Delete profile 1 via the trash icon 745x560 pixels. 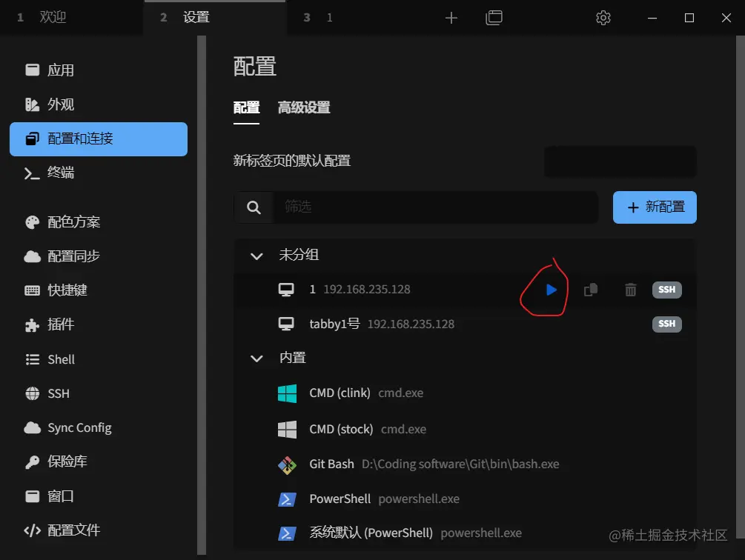pyautogui.click(x=631, y=290)
